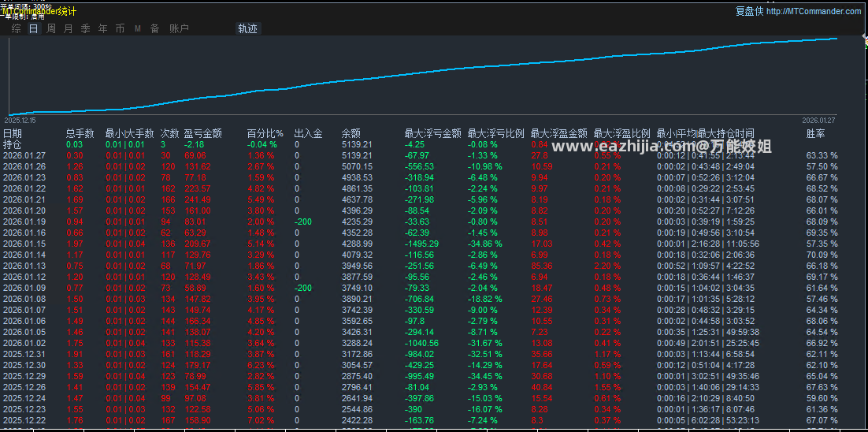
Task: Click floating profit 40.84 on 2025.12.26
Action: [x=541, y=388]
